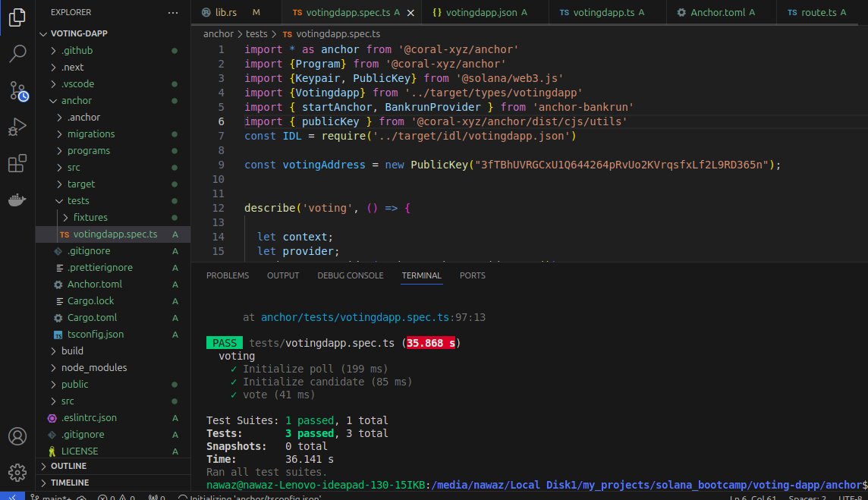The image size is (868, 500).
Task: Click the gear icon beside Cargo.toml in Explorer
Action: [x=58, y=318]
